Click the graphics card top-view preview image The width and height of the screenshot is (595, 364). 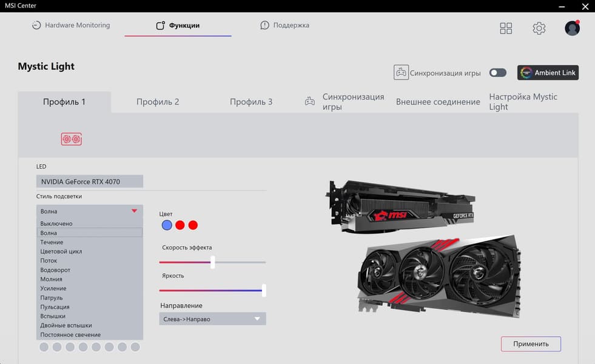pyautogui.click(x=400, y=206)
